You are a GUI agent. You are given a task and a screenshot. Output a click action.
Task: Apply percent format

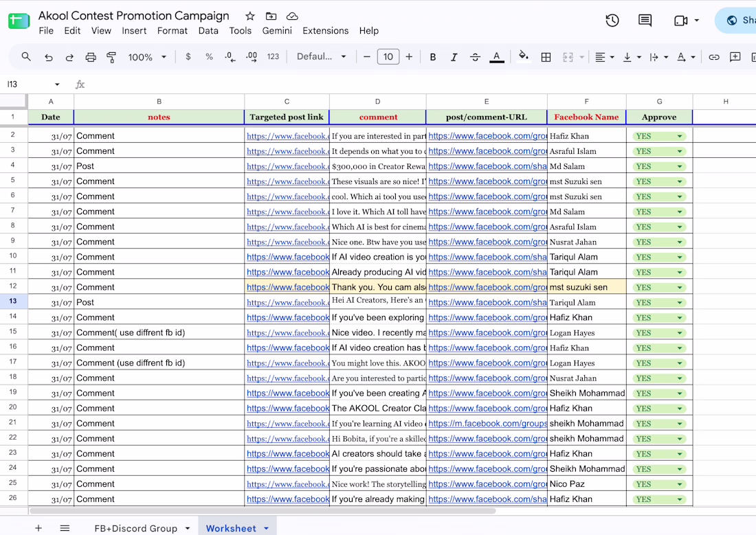209,57
